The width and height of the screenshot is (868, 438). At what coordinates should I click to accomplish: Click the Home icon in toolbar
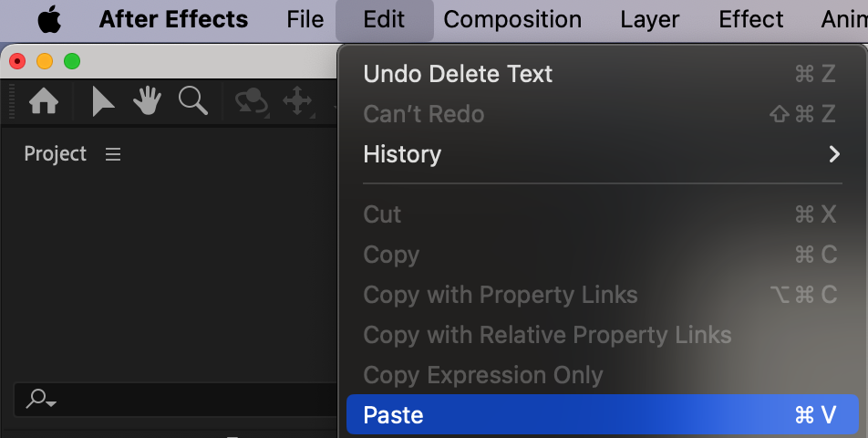(x=44, y=101)
